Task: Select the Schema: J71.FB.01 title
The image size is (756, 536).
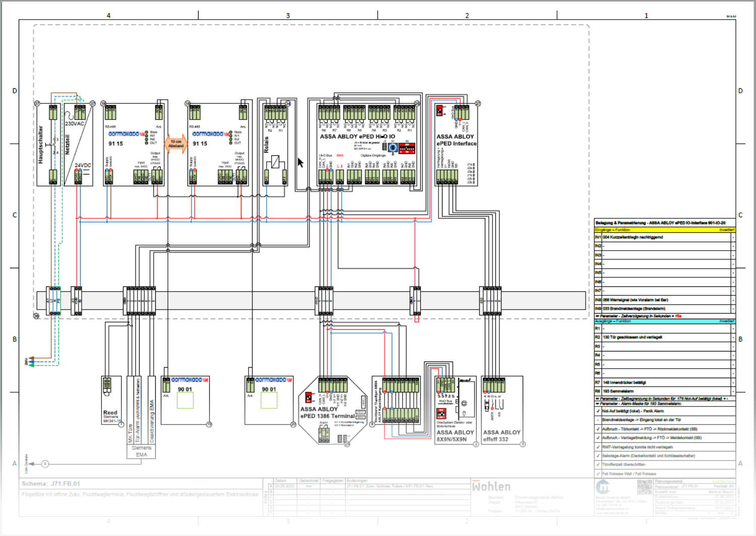Action: pos(51,484)
